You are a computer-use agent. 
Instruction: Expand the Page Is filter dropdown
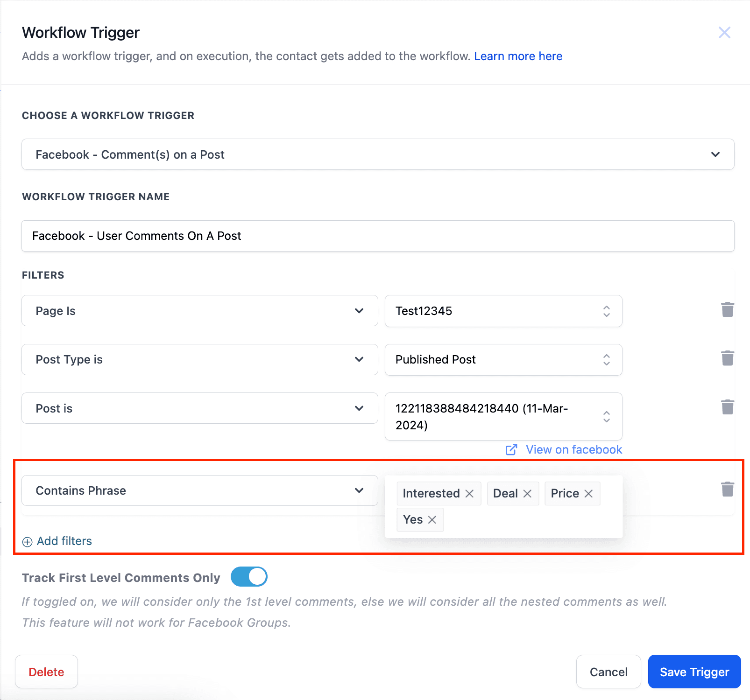pos(200,311)
